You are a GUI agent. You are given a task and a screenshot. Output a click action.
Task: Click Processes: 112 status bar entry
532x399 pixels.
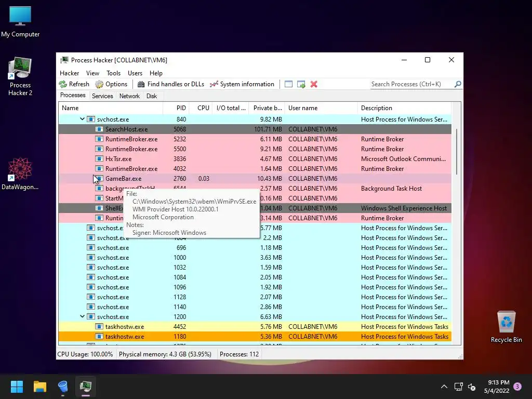click(239, 354)
